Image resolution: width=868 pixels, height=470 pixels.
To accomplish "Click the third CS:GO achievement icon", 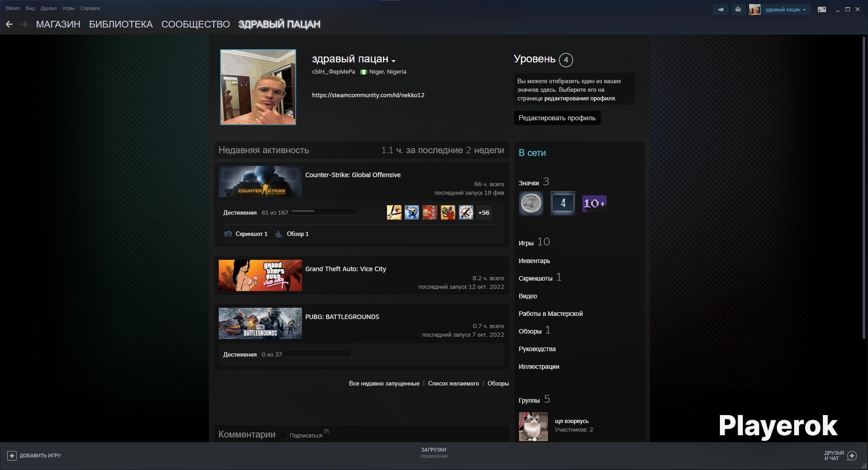I will (x=430, y=212).
